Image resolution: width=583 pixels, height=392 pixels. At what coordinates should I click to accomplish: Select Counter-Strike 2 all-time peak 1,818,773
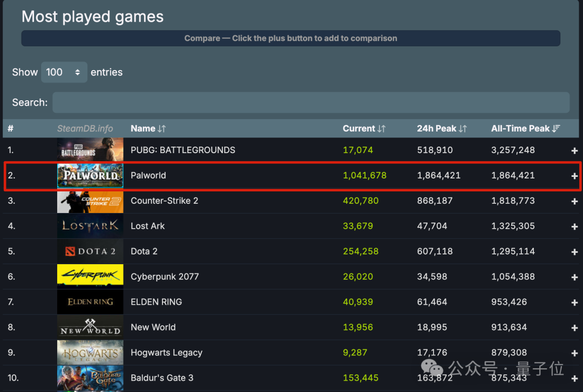[513, 201]
